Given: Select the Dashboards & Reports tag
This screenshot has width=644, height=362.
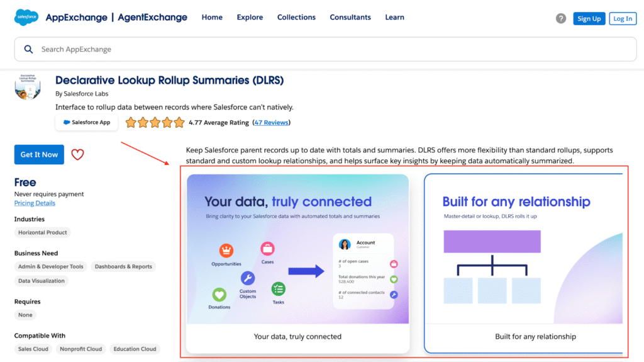Looking at the screenshot, I should tap(123, 266).
